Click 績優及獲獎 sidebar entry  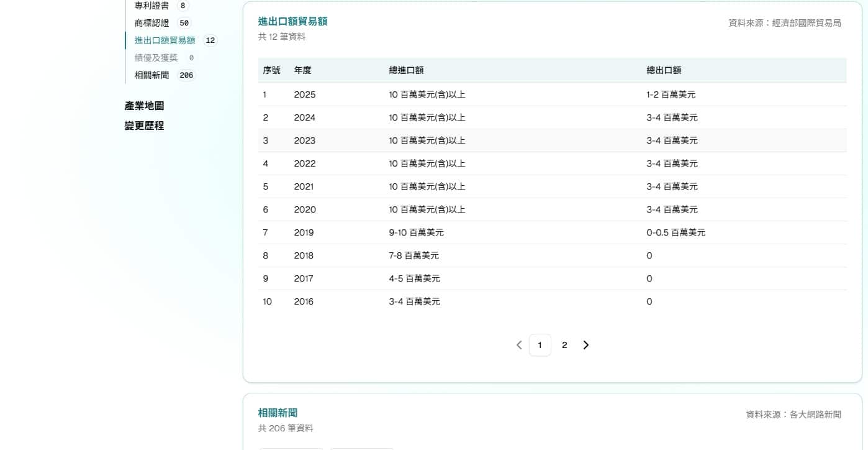coord(156,58)
